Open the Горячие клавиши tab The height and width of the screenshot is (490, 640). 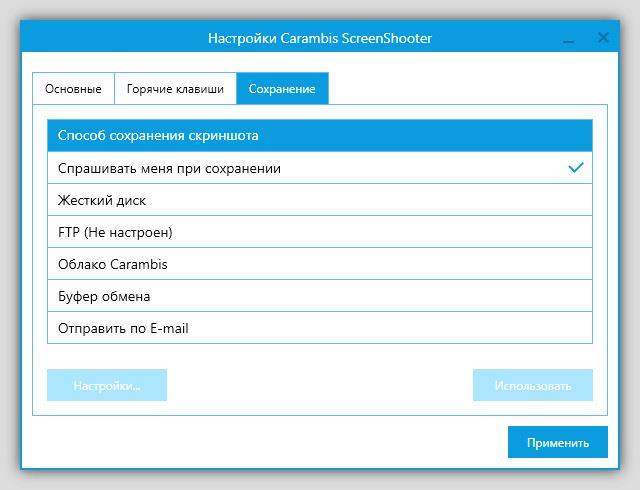(x=176, y=89)
